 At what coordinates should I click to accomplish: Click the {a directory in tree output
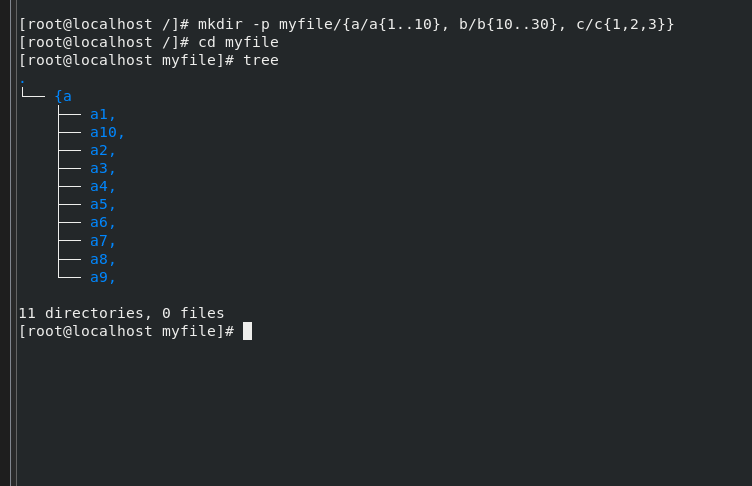[63, 96]
